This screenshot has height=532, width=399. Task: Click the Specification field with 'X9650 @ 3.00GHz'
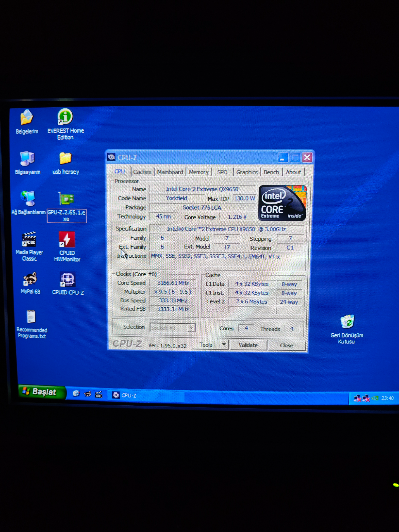(227, 229)
